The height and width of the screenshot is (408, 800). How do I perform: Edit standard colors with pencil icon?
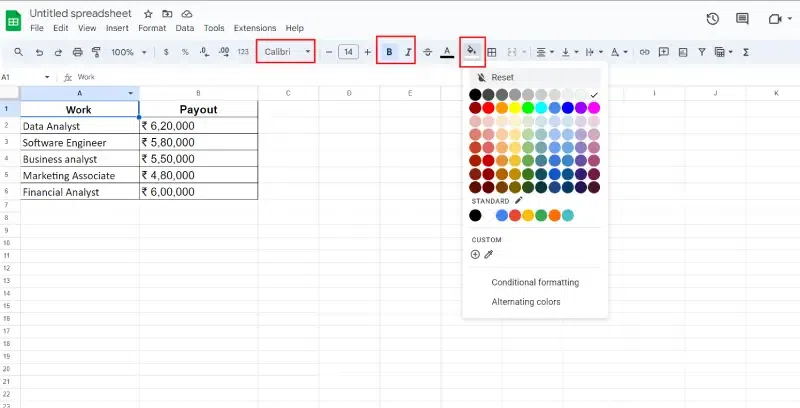pos(519,200)
